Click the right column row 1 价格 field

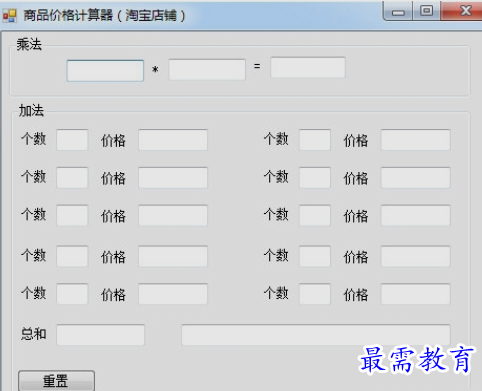(x=416, y=140)
